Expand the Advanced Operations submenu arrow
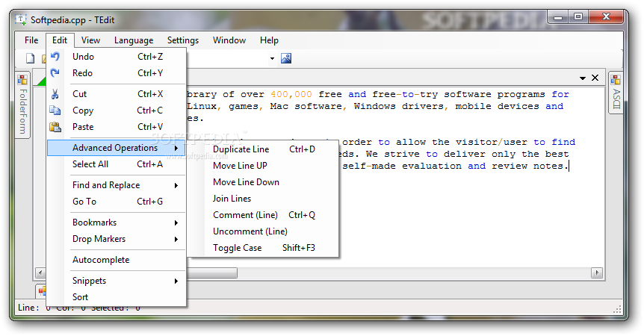Viewport: 644px width, 336px height. (176, 148)
